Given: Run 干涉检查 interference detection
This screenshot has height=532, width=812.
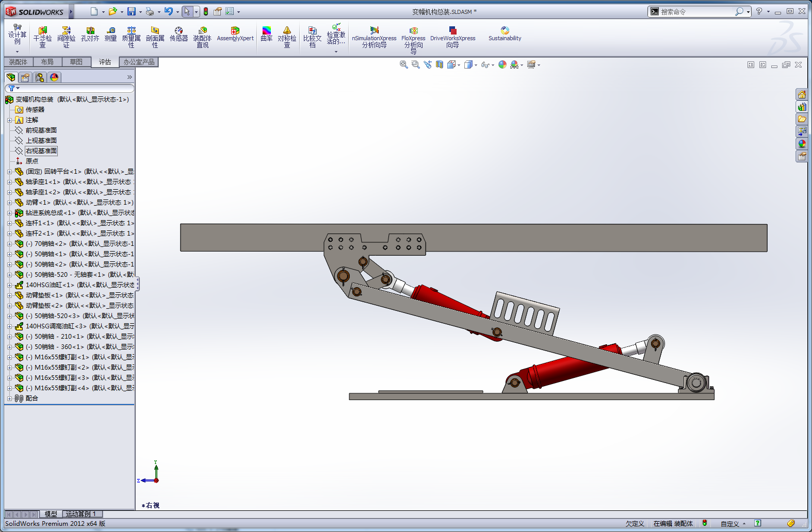Looking at the screenshot, I should tap(42, 37).
